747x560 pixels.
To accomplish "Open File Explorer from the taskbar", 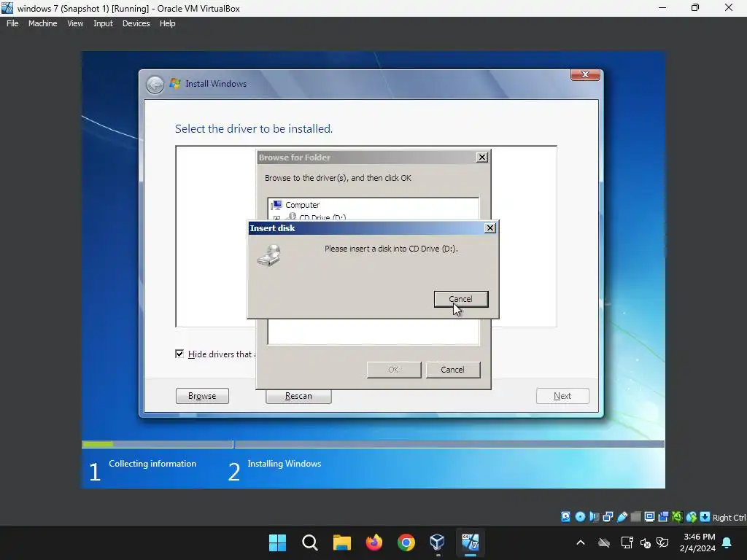I will click(341, 542).
